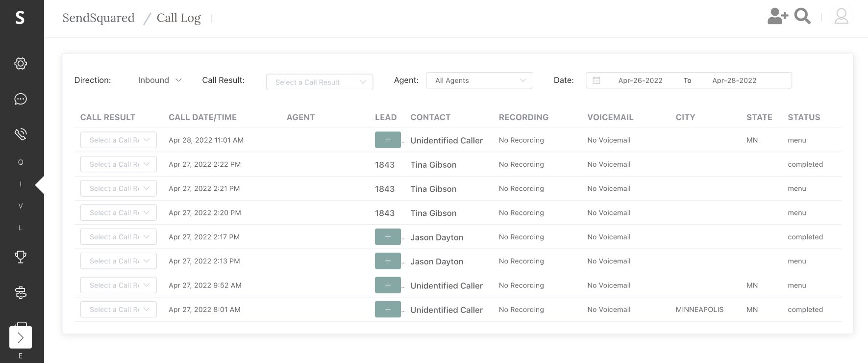Screen dimensions: 868x363
Task: Click the end date Apr-28-2022 field
Action: (734, 80)
